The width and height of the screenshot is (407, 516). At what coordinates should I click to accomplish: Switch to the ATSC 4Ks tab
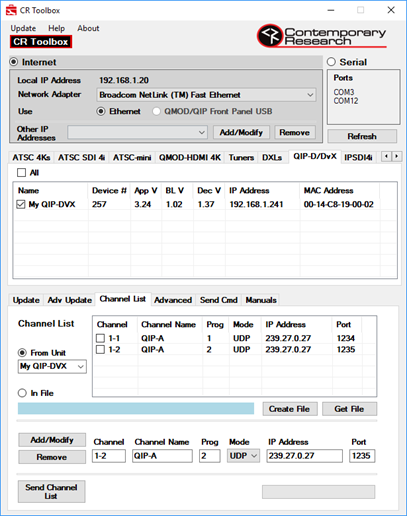coord(31,157)
